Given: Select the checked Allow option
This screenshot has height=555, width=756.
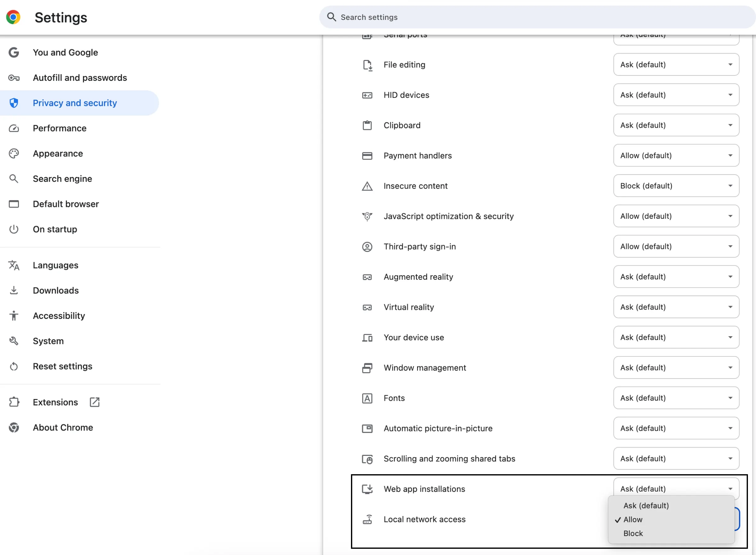Looking at the screenshot, I should click(x=633, y=520).
